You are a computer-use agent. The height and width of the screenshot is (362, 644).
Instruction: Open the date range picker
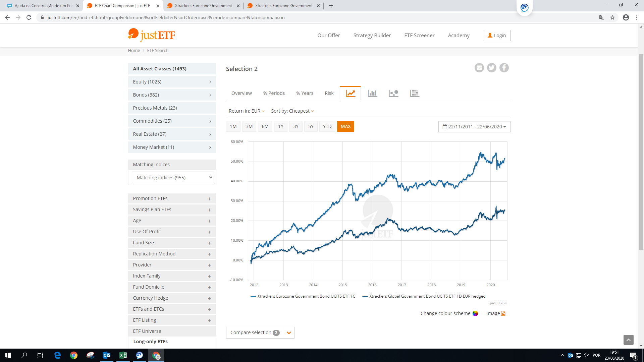point(474,127)
